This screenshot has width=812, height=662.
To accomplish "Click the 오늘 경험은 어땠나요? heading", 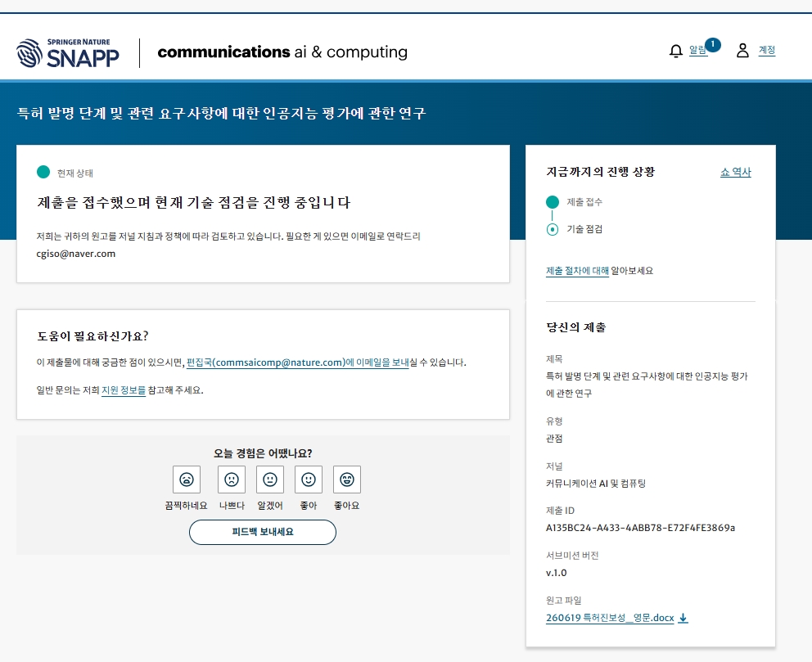I will pyautogui.click(x=263, y=453).
